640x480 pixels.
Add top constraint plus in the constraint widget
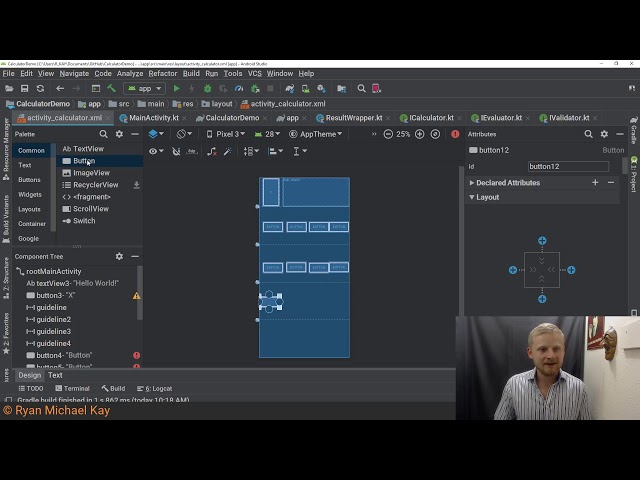542,241
